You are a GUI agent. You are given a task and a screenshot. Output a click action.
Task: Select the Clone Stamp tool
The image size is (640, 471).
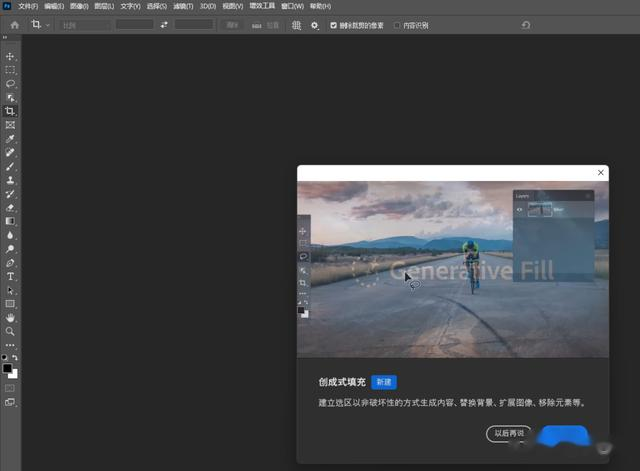click(x=10, y=180)
